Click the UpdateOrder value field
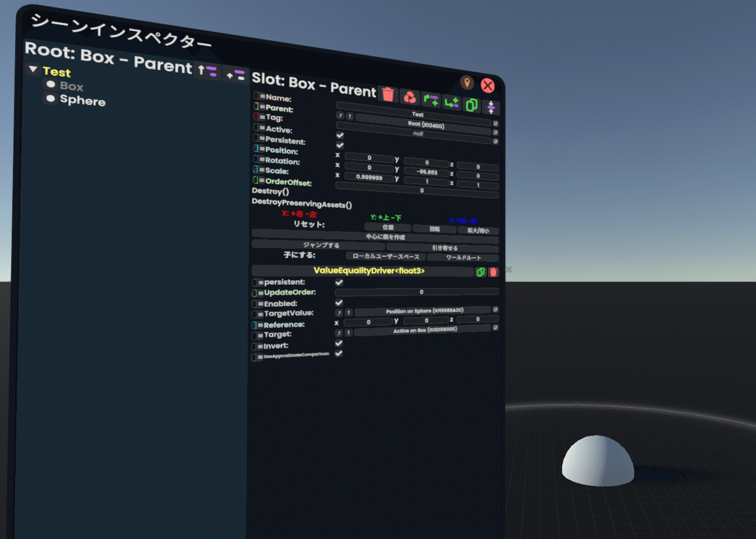This screenshot has height=539, width=756. click(417, 292)
